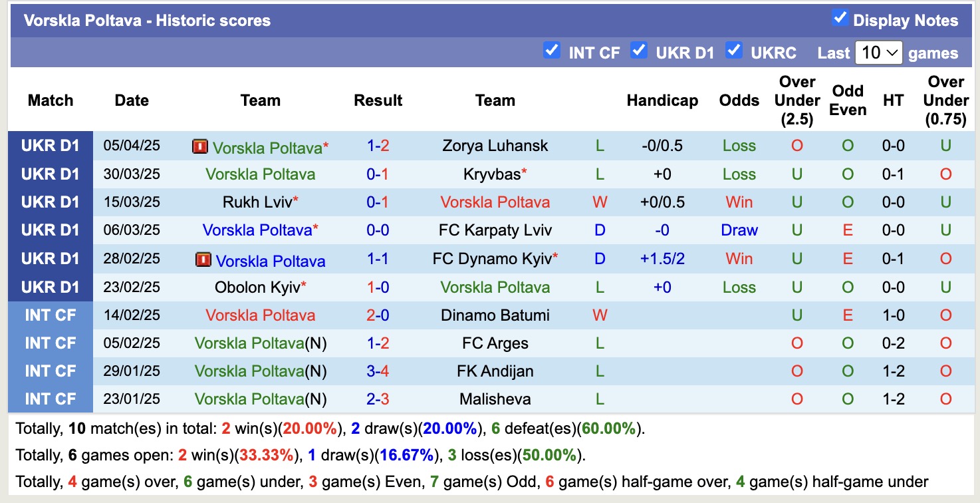
Task: Click the FK Andijan opponent name
Action: pos(495,371)
